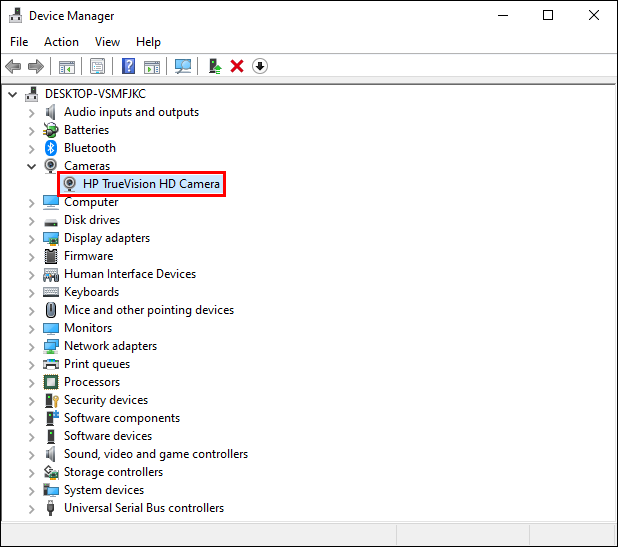This screenshot has width=618, height=547.
Task: Click the show/hide console tree icon
Action: [67, 67]
